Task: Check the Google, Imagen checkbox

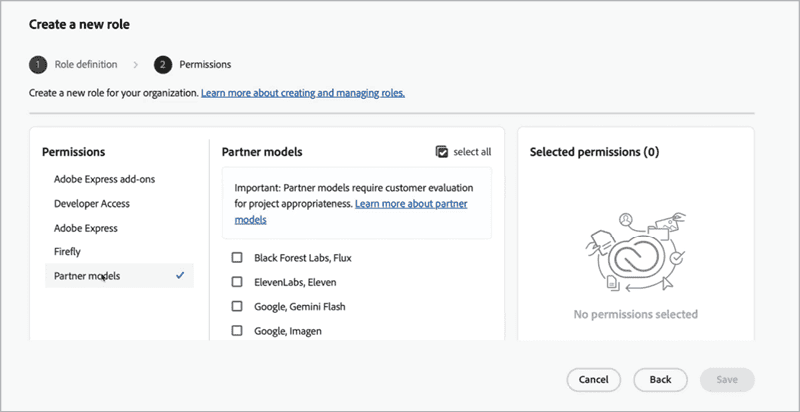Action: tap(237, 330)
